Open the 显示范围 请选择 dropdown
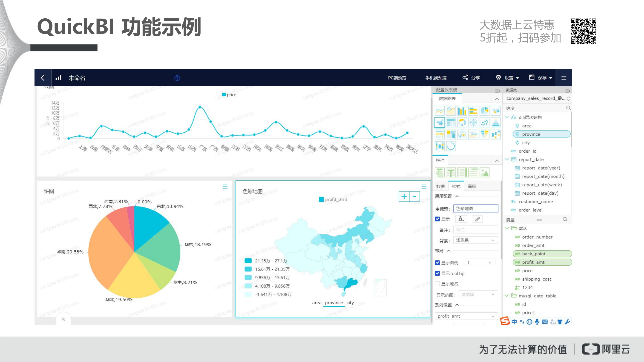The width and height of the screenshot is (644, 362). (x=478, y=295)
